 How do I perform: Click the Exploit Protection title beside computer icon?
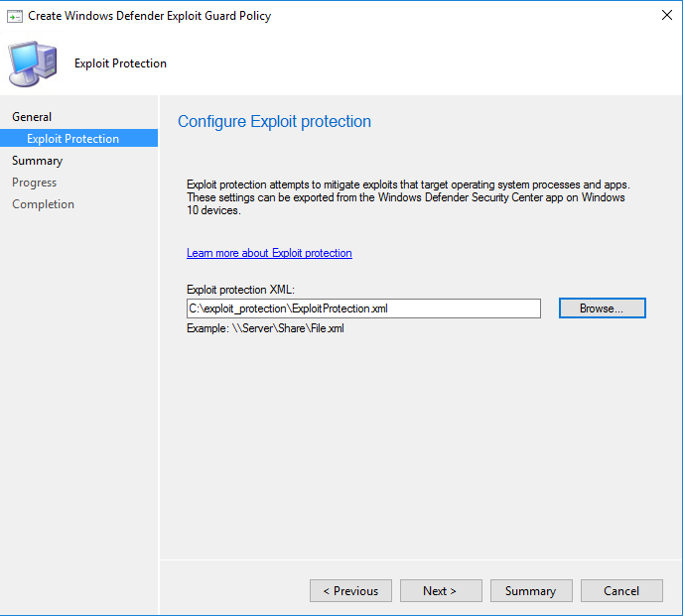[120, 63]
